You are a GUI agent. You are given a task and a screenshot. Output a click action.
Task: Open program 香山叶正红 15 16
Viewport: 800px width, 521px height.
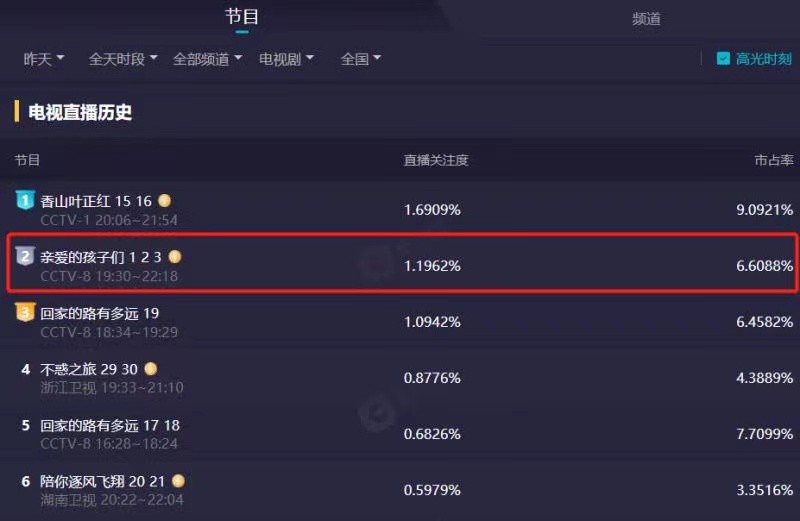pyautogui.click(x=96, y=201)
